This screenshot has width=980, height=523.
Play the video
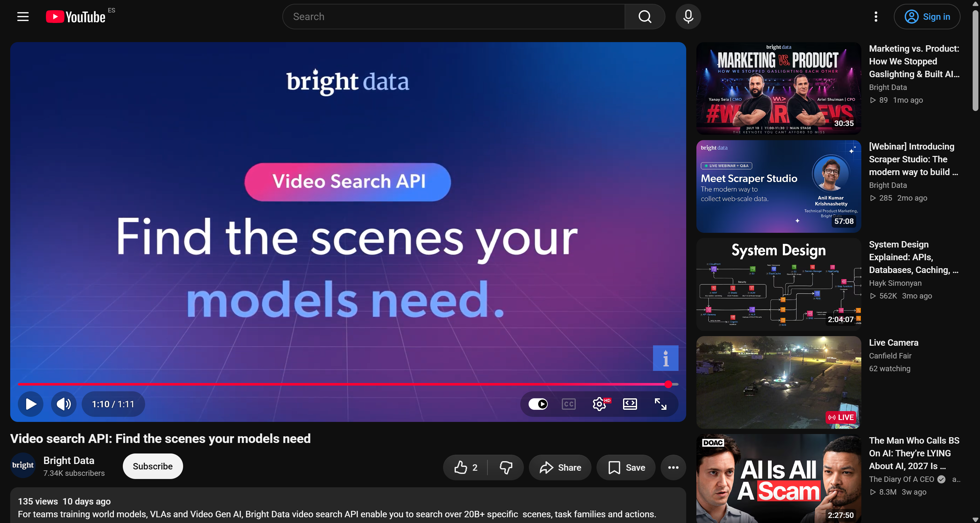coord(31,404)
